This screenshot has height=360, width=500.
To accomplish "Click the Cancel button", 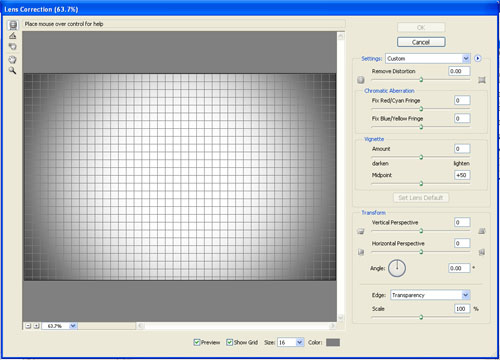I will [421, 42].
